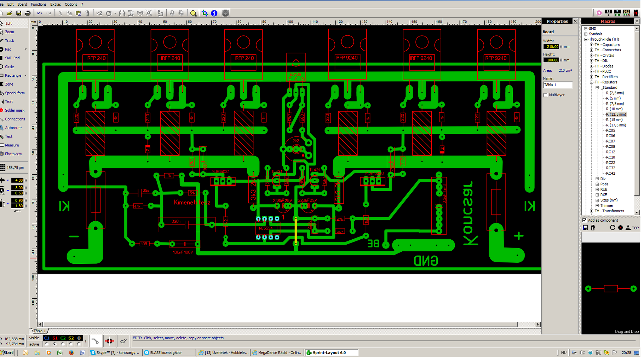Rotate the selection with the rotate icon
Screen dimensions: 644x362
click(109, 13)
